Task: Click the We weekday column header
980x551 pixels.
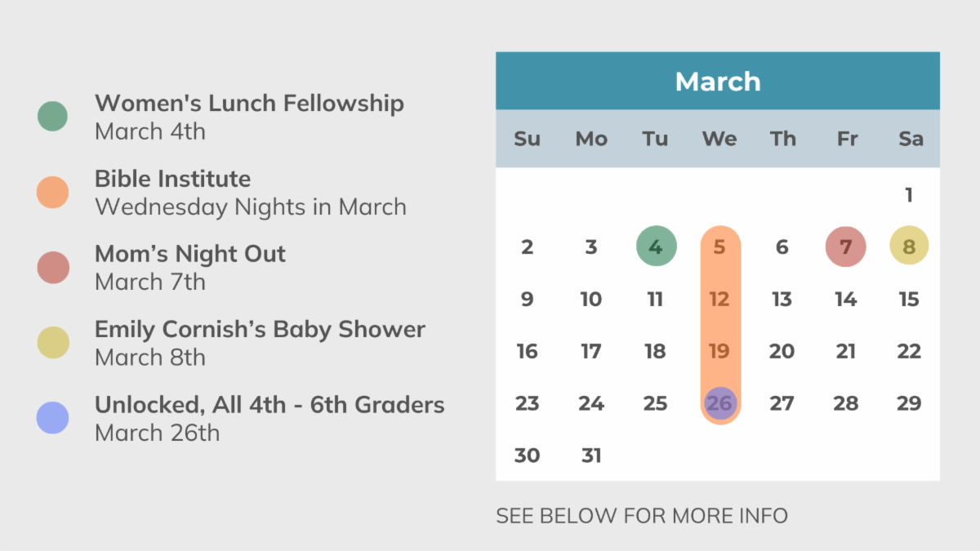Action: pos(719,139)
